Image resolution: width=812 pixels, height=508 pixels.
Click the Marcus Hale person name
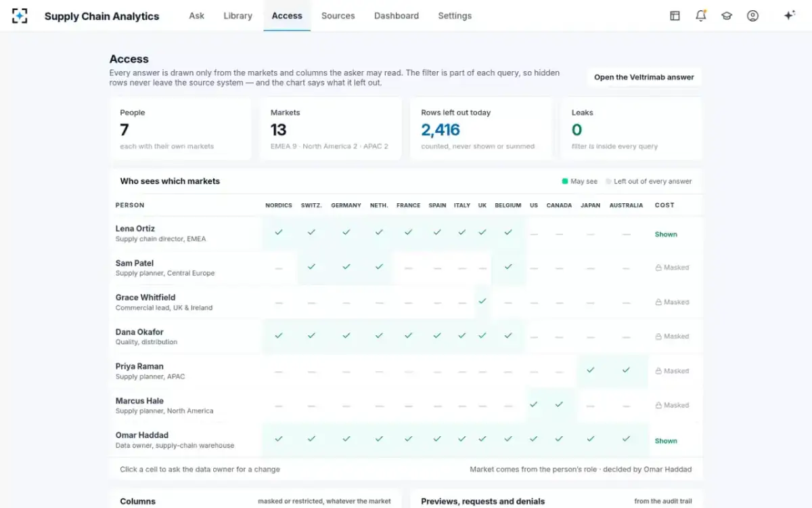(139, 401)
